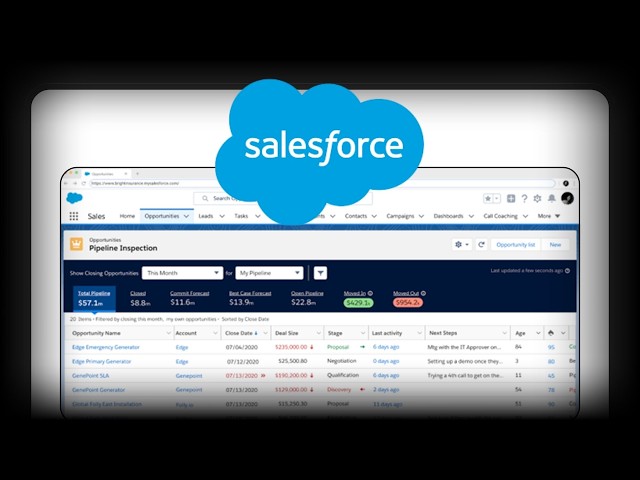
Task: Open the Edge Primary Generator opportunity
Action: click(x=102, y=362)
